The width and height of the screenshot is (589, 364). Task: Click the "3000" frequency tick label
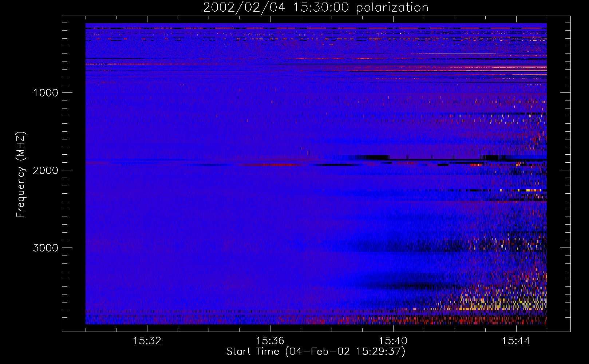point(46,248)
